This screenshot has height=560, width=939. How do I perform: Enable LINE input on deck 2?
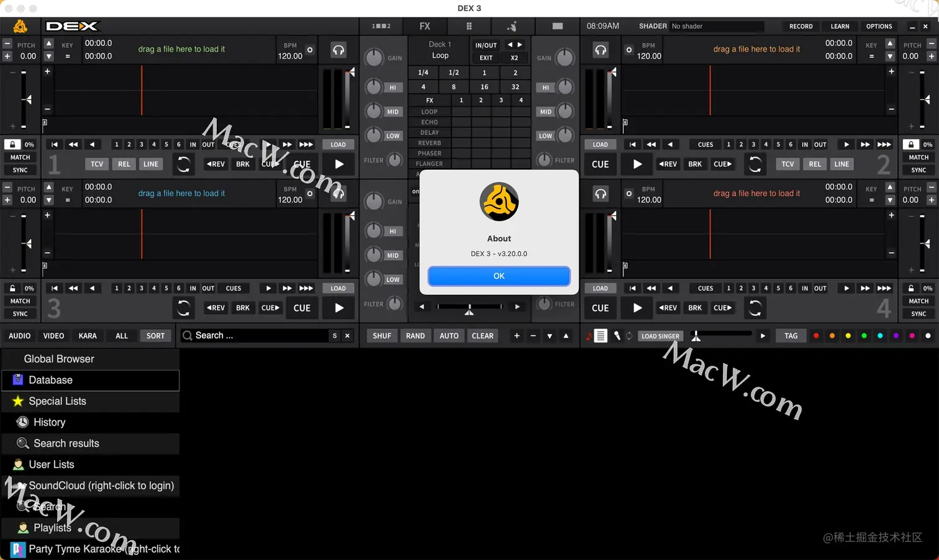[x=841, y=165]
